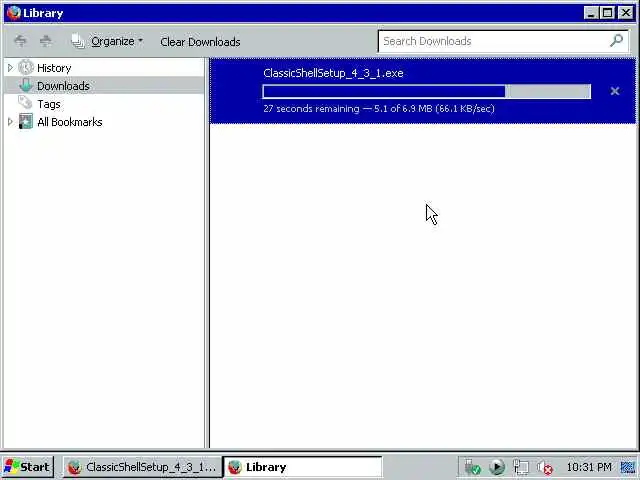Select Tags in the sidebar

[x=49, y=104]
